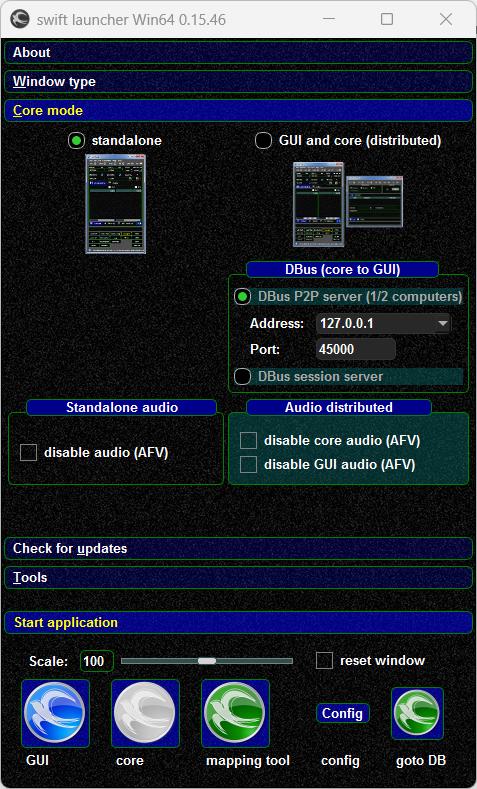Click the Scale slider handle

(207, 661)
